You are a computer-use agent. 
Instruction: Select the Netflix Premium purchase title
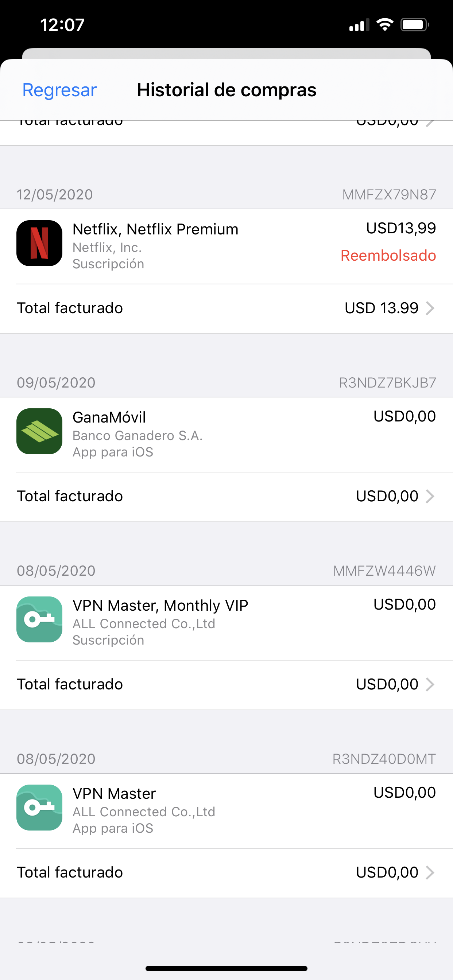coord(155,229)
